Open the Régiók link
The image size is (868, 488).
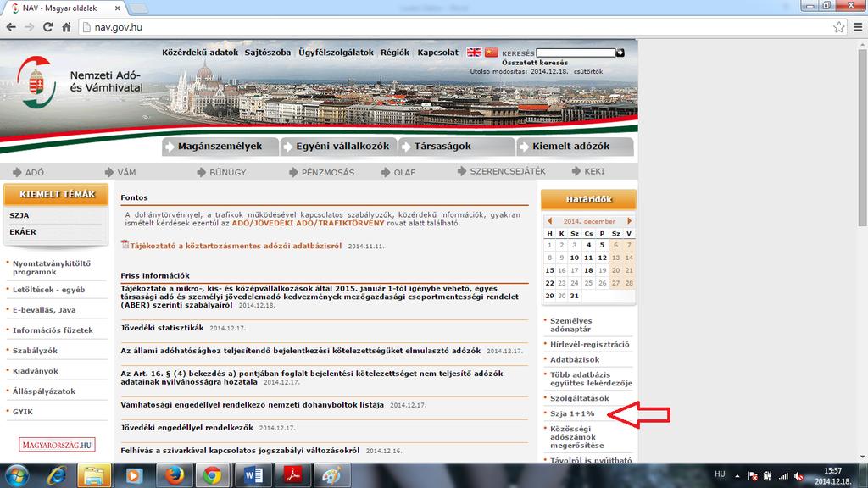(395, 53)
